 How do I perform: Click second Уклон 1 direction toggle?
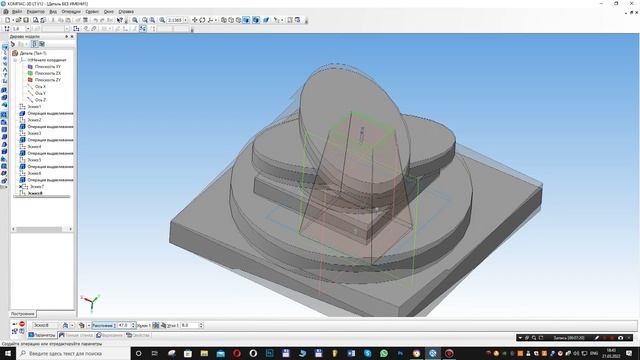(x=163, y=325)
